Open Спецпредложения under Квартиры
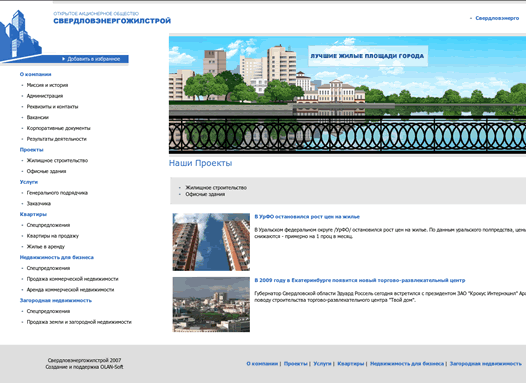Image resolution: width=526 pixels, height=383 pixels. tap(48, 225)
